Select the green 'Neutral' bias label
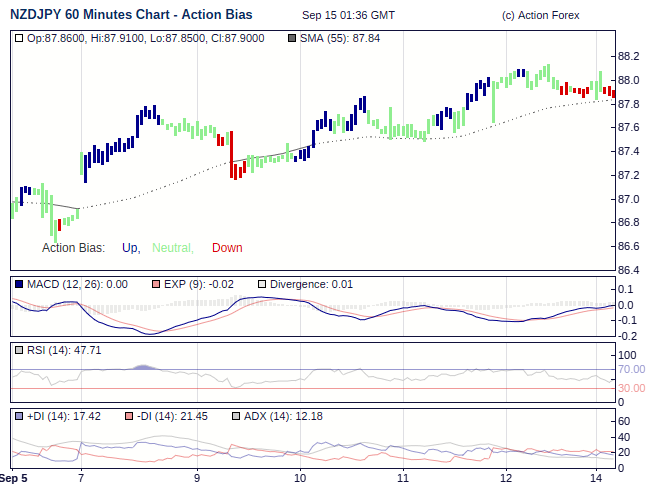The height and width of the screenshot is (489, 650). tap(171, 248)
